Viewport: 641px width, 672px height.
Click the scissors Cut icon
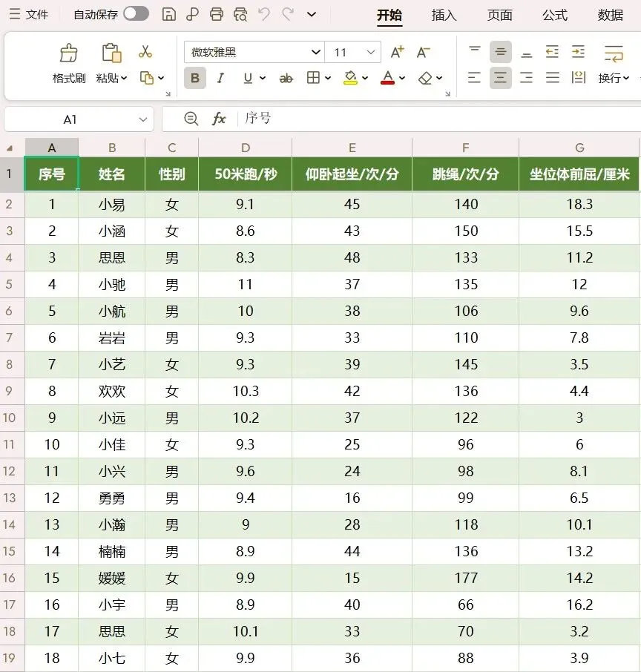[x=145, y=52]
